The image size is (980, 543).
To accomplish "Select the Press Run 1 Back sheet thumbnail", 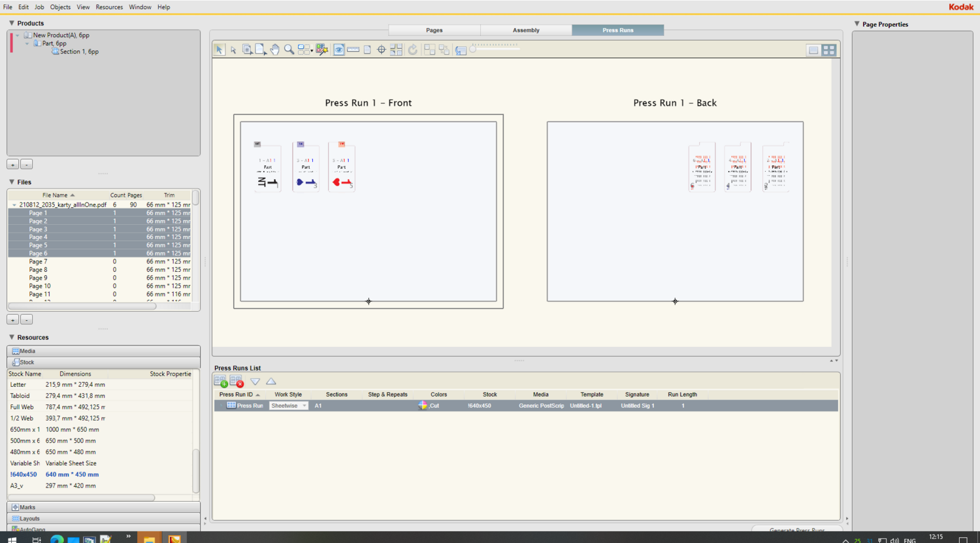I will point(675,212).
